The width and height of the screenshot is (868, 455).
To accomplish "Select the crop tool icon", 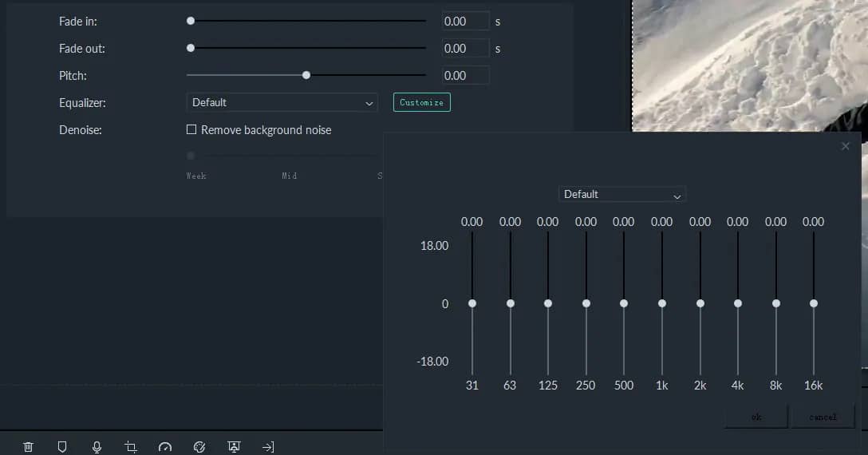I will [x=131, y=447].
